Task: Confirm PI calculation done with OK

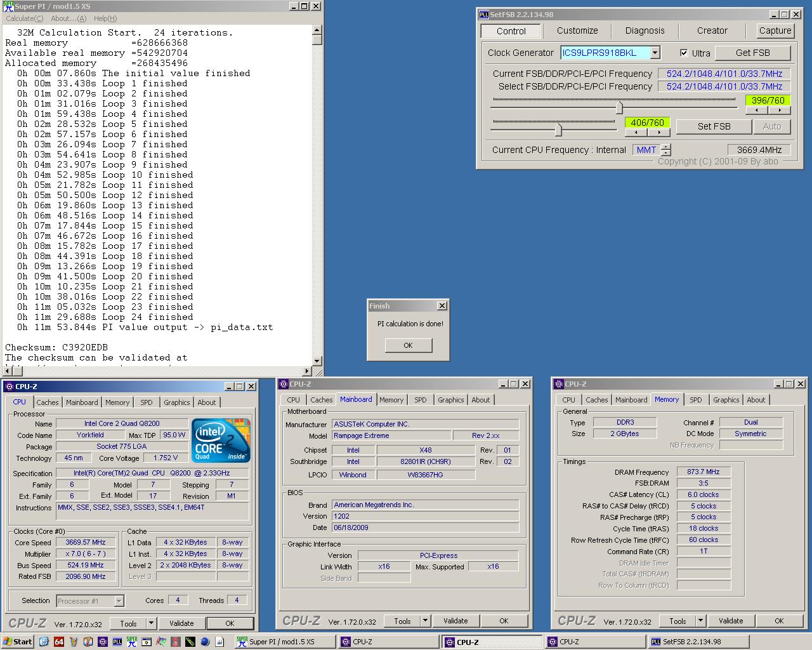Action: [408, 345]
